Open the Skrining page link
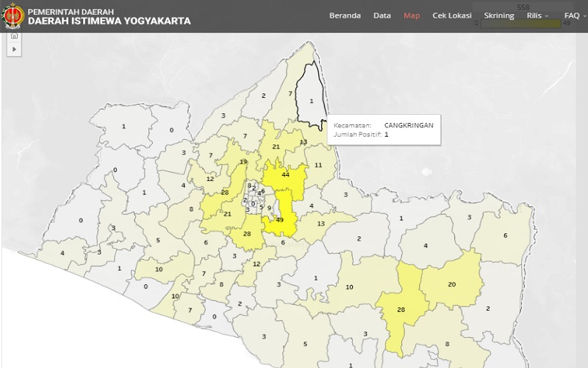This screenshot has width=588, height=368. (x=499, y=15)
